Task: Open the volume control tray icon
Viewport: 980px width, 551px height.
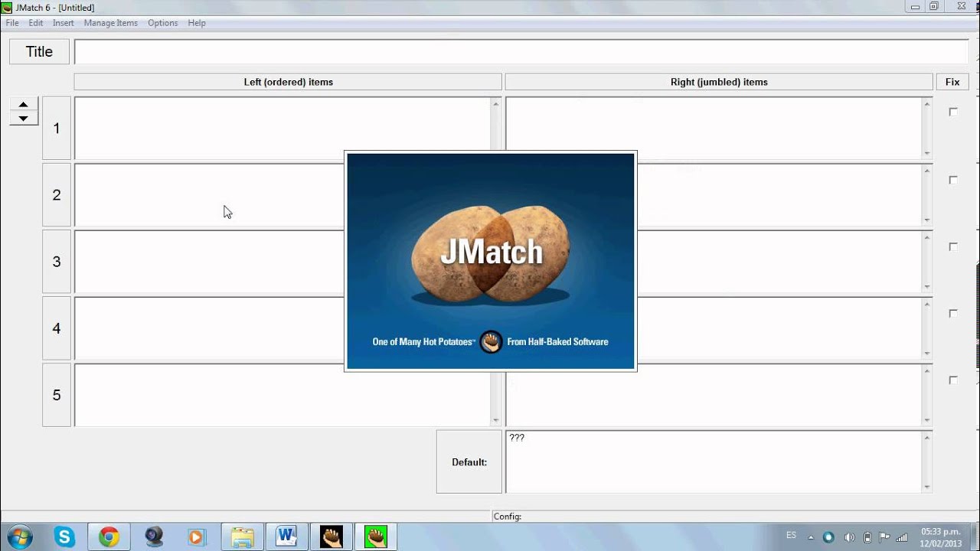Action: pyautogui.click(x=849, y=537)
